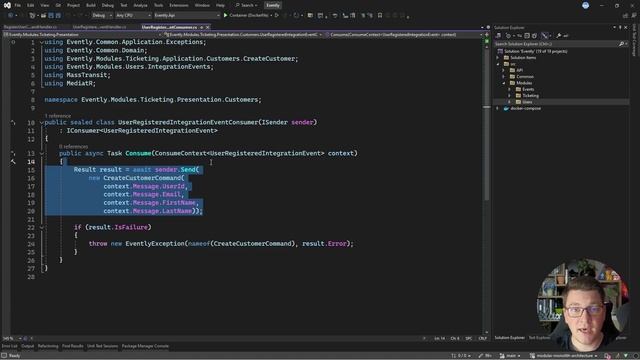Open the Any CPU platform dropdown

(133, 15)
